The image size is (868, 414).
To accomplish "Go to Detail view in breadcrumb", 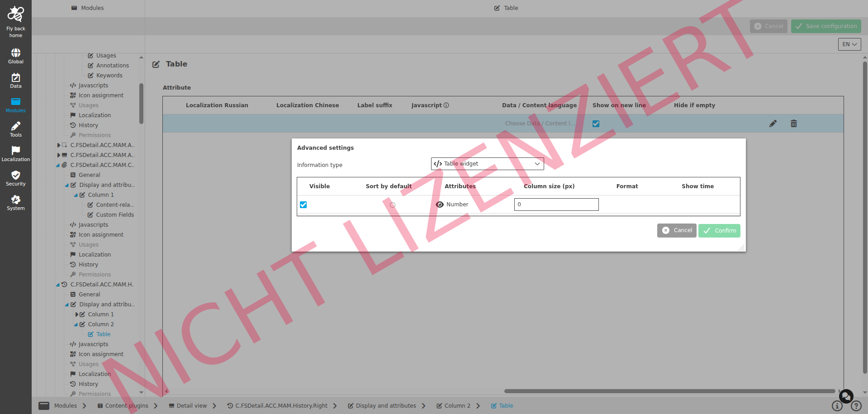I will coord(188,406).
